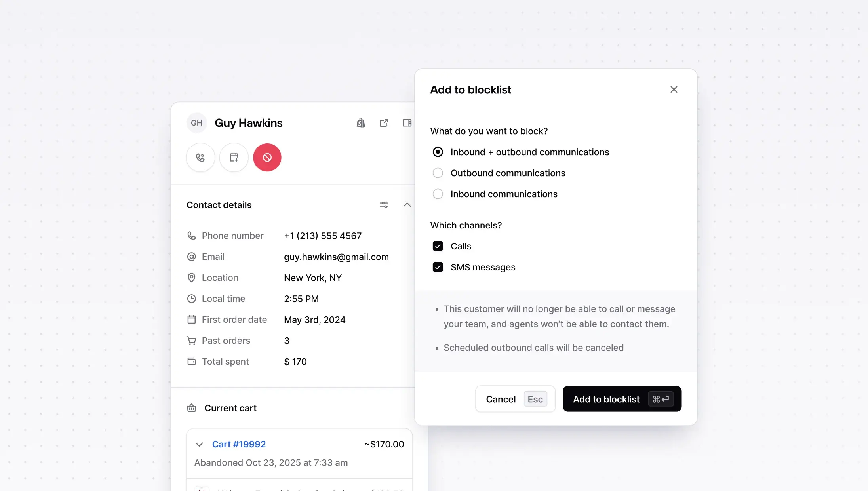The image size is (868, 491).
Task: Select Inbound communications option
Action: (438, 194)
